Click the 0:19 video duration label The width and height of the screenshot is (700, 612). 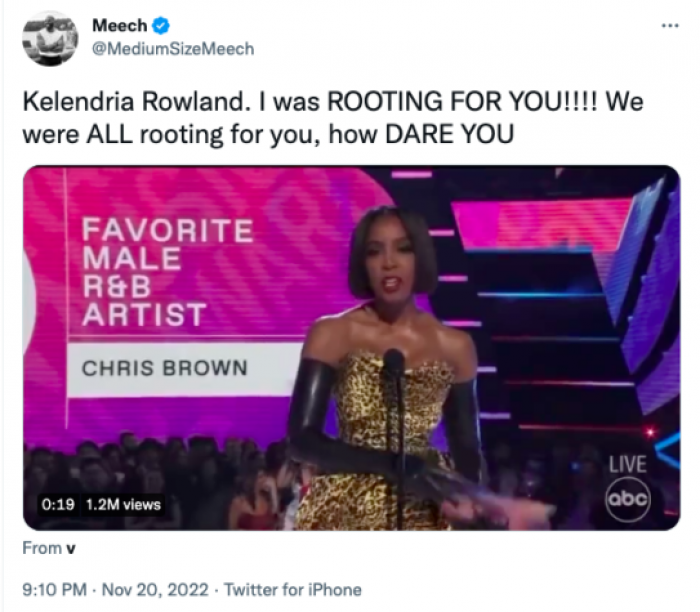[x=58, y=504]
